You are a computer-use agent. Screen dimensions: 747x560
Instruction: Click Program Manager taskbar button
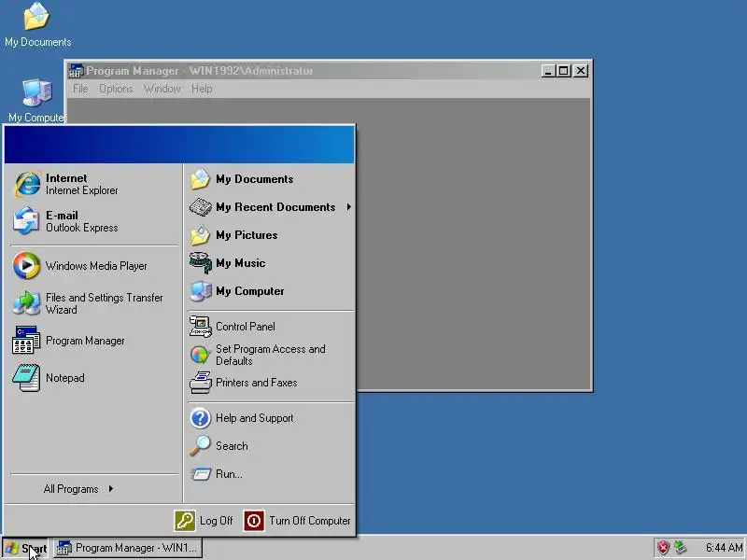(128, 548)
